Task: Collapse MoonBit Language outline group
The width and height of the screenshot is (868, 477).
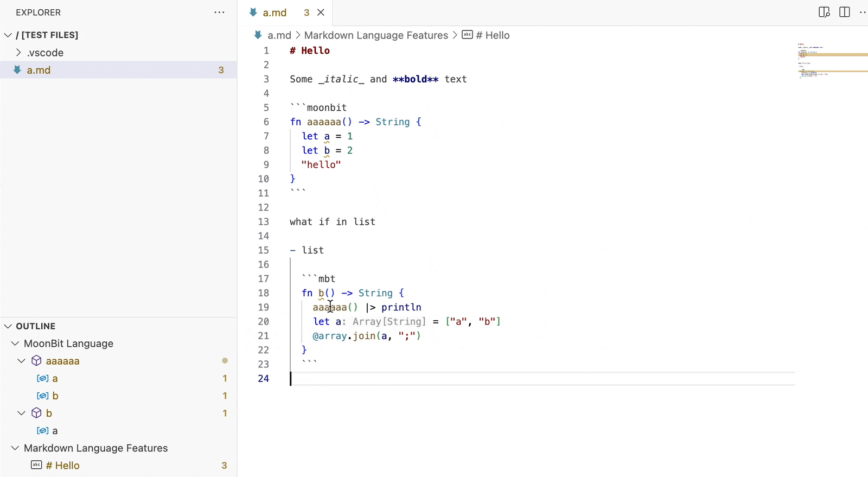Action: [15, 344]
